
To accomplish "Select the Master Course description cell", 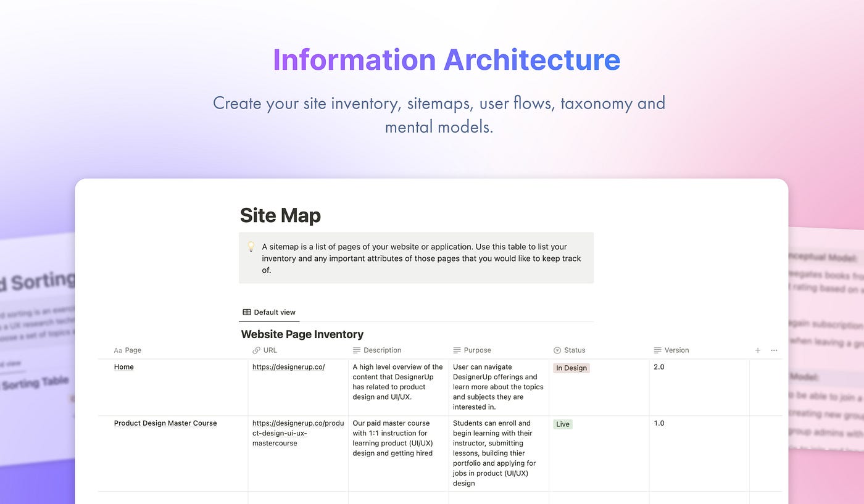I will tap(398, 453).
